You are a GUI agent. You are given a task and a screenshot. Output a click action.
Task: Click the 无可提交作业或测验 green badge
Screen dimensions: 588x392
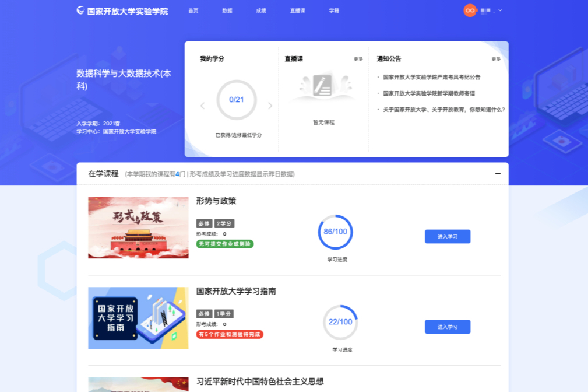pos(224,244)
